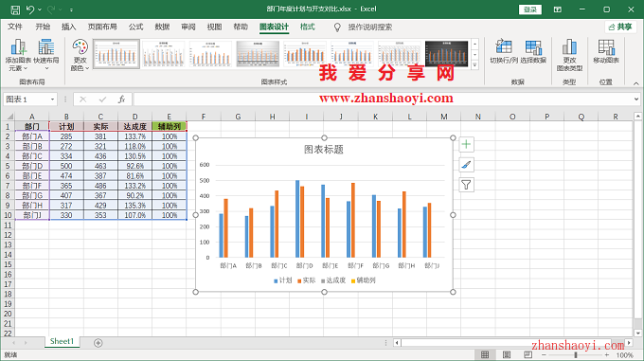The width and height of the screenshot is (644, 361).
Task: Click Move Chart (移动图表) icon
Action: (606, 51)
